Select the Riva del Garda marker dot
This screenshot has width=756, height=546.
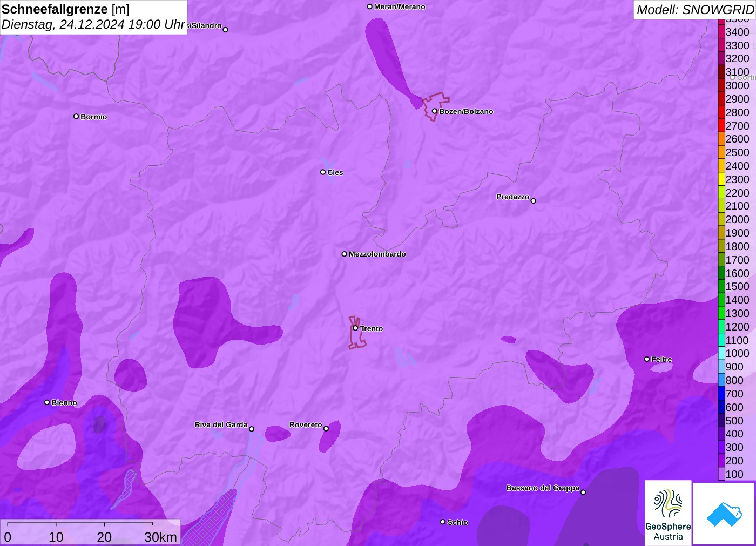pos(252,429)
